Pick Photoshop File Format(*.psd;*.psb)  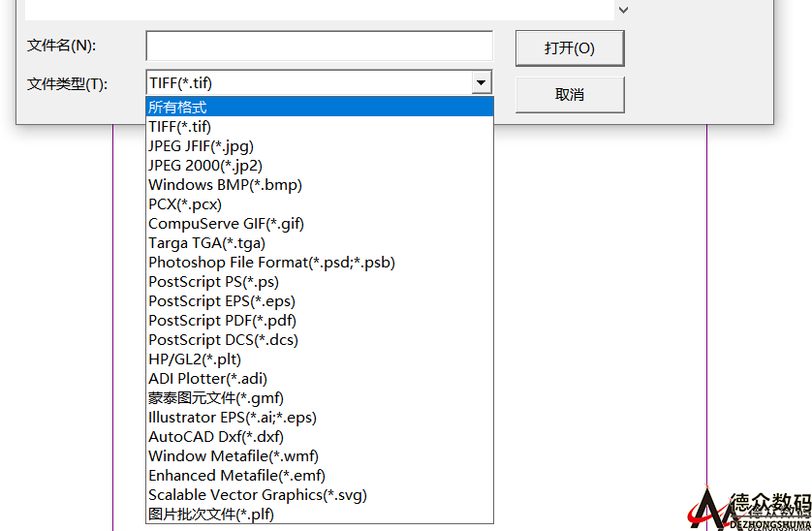320,263
